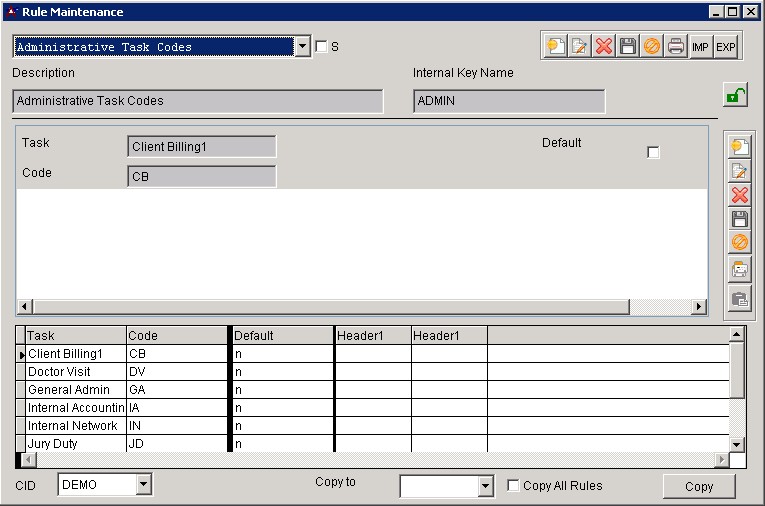This screenshot has height=506, width=765.
Task: Click the Print icon in top toolbar
Action: [676, 46]
